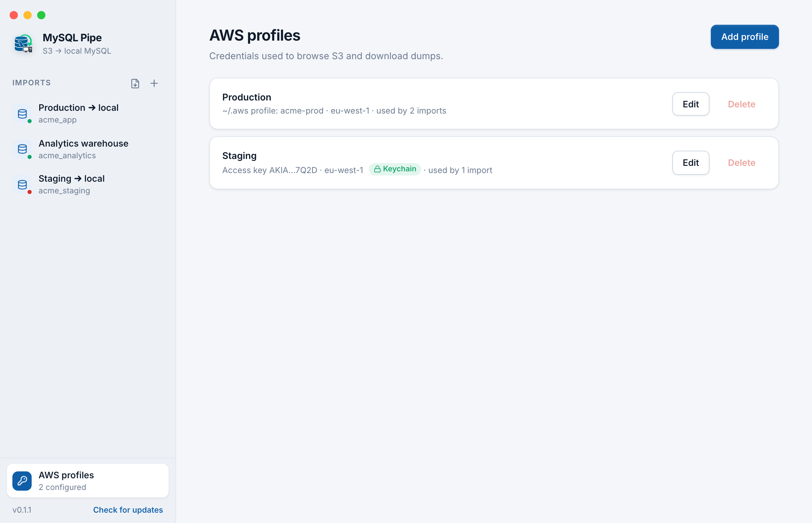Click the acme-prod profile details text
The height and width of the screenshot is (523, 812).
coord(334,110)
